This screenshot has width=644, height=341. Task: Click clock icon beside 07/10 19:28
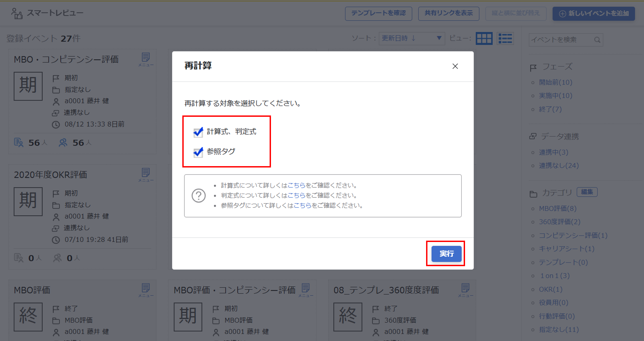click(x=56, y=240)
